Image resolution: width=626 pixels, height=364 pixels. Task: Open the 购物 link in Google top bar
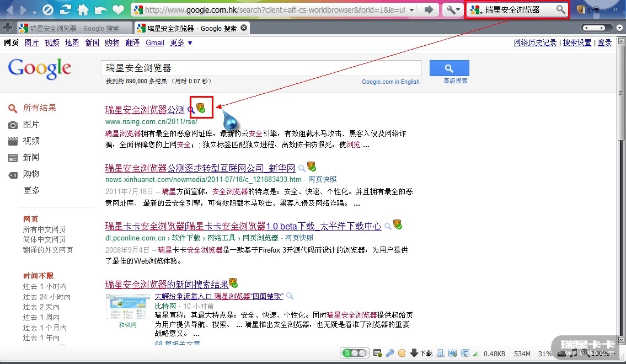(x=112, y=42)
